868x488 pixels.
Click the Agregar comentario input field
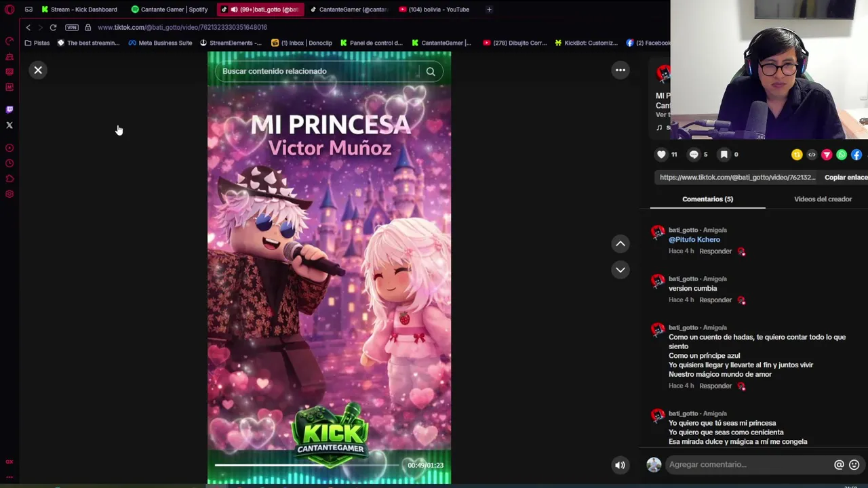(746, 464)
